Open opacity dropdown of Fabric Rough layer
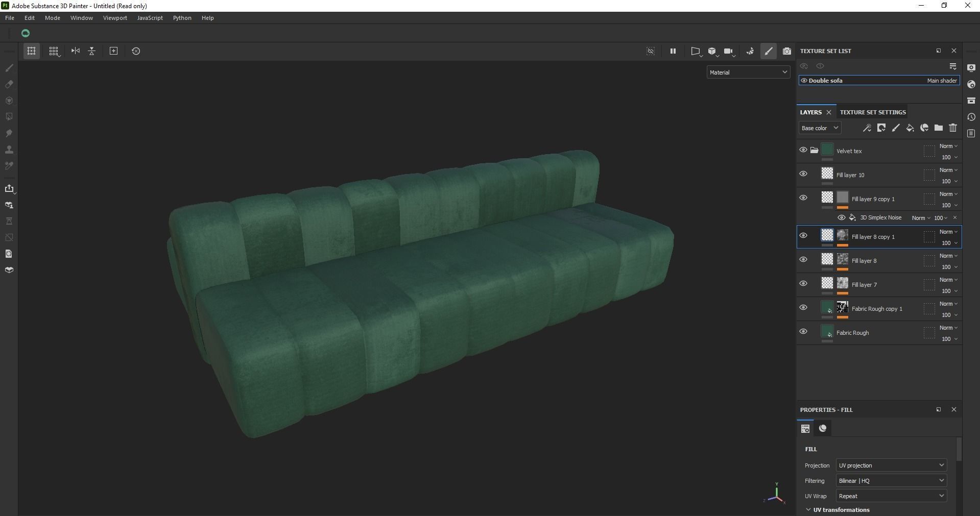Screen dimensions: 980x516 (x=949, y=339)
